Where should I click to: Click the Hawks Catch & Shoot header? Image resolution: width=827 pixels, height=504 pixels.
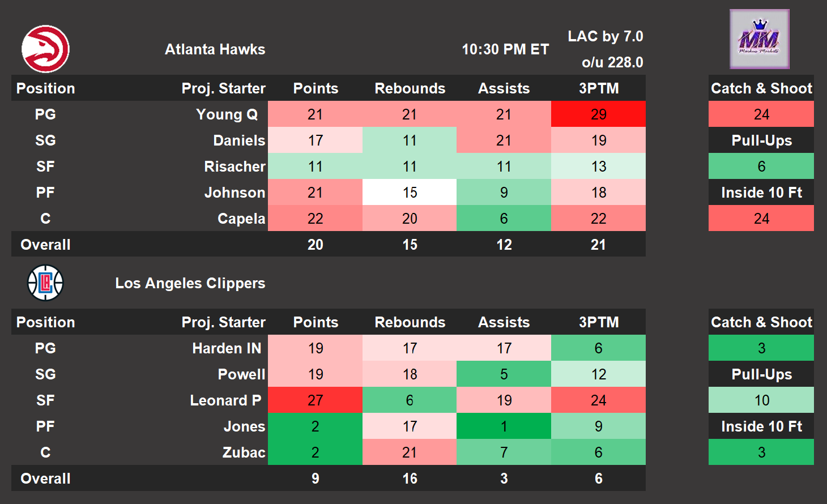click(x=761, y=88)
